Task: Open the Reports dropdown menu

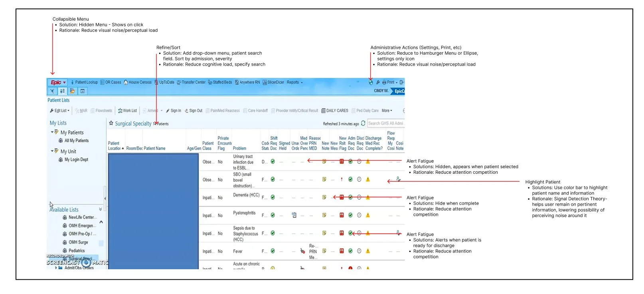Action: tap(295, 82)
